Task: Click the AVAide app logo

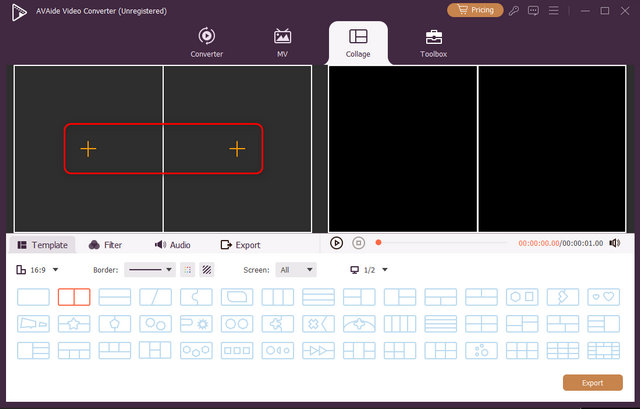Action: [19, 12]
